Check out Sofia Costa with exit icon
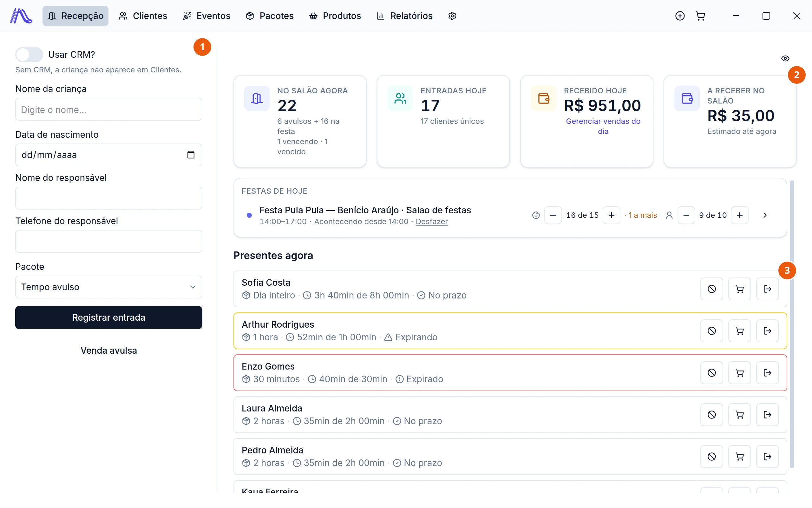 click(x=767, y=289)
